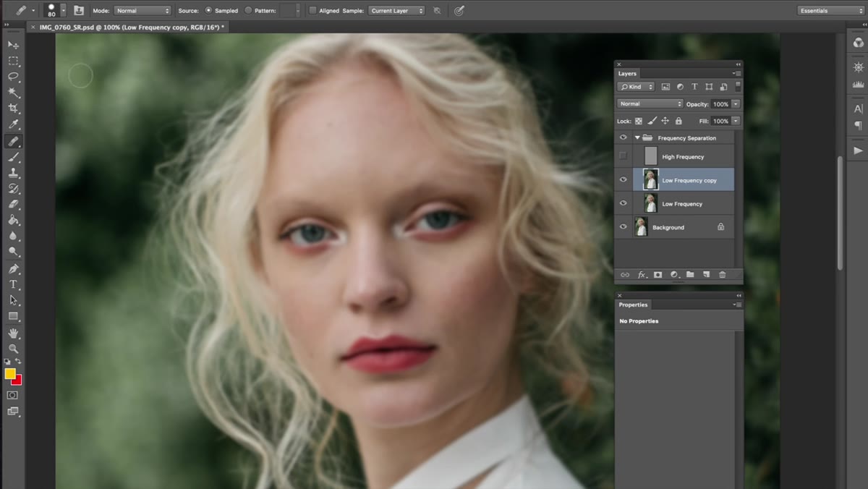Hide the Low Frequency layer
This screenshot has width=868, height=489.
[624, 203]
